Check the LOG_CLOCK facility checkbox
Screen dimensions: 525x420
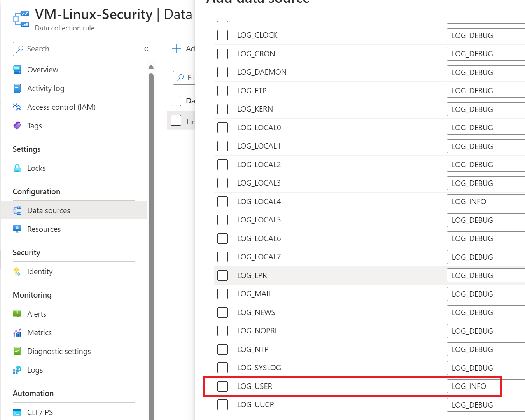[x=222, y=35]
